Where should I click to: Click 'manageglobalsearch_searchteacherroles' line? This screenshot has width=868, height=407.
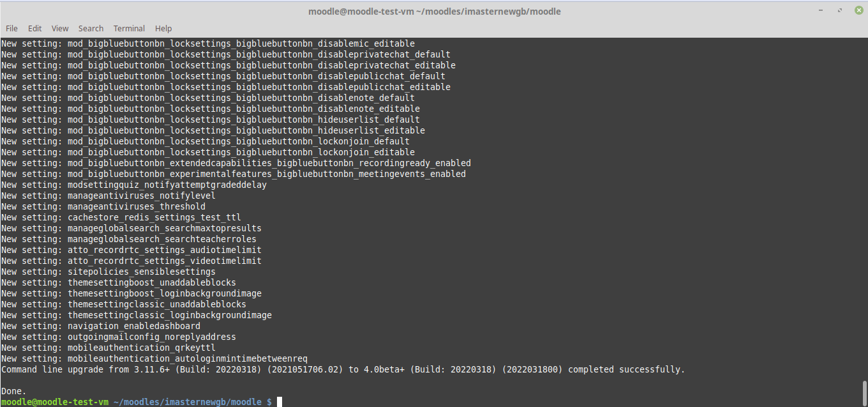coord(129,239)
